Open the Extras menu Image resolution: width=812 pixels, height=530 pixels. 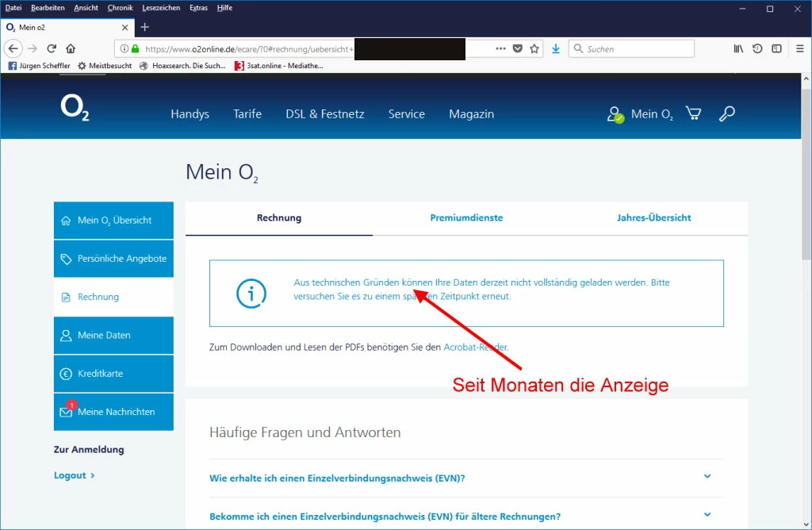pos(198,8)
